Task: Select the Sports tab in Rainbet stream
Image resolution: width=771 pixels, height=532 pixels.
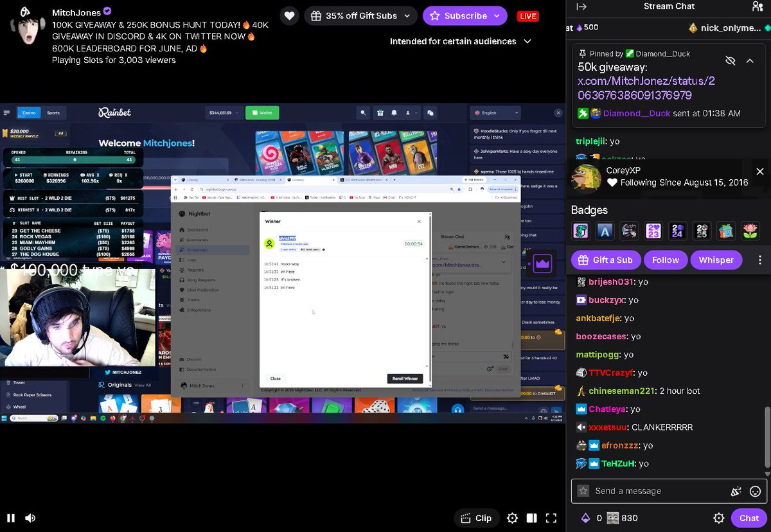Action: coord(53,112)
